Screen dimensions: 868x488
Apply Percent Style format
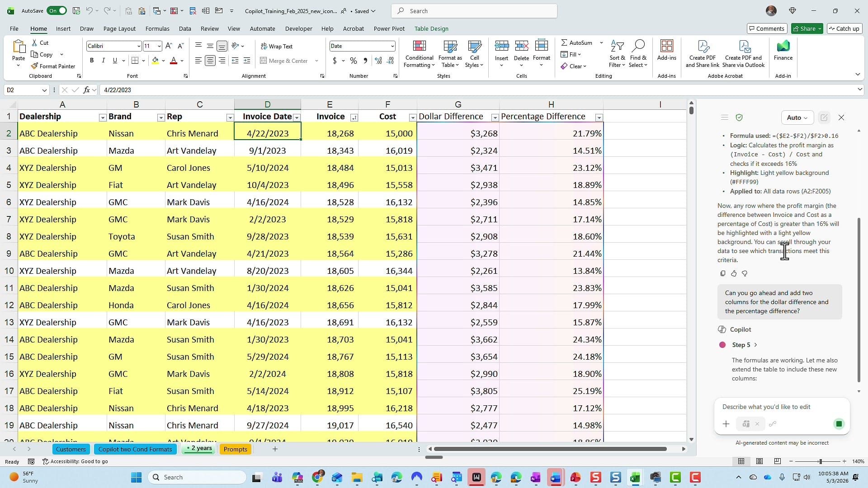point(354,61)
